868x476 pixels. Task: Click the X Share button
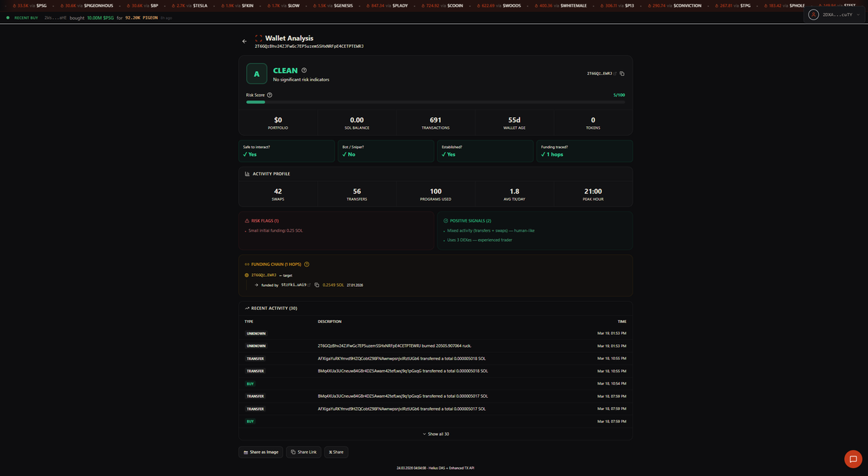(336, 452)
